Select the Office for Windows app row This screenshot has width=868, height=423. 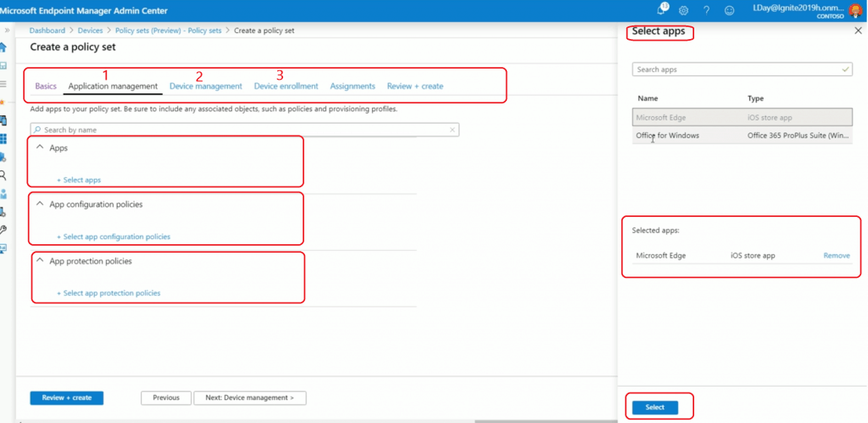coord(743,135)
